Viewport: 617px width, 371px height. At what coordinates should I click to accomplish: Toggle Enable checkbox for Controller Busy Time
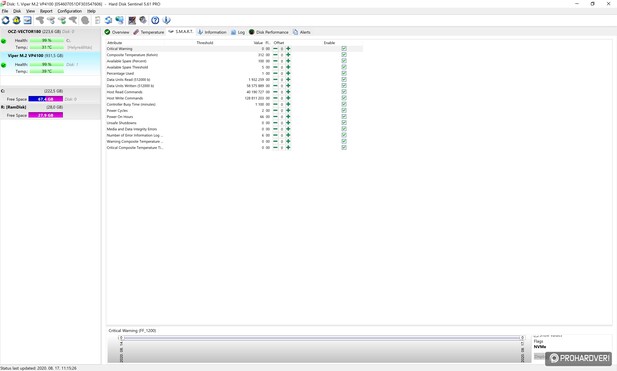tap(344, 104)
